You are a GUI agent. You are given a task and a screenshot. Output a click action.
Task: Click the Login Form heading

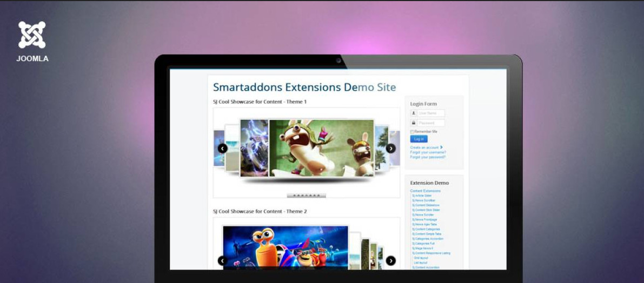tap(423, 104)
